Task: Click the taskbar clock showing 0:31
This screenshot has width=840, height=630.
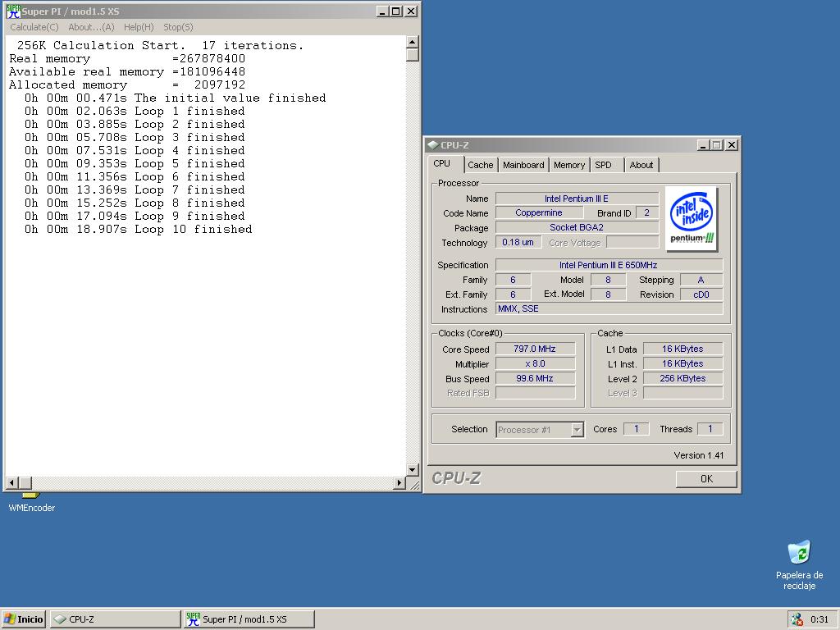Action: click(819, 619)
